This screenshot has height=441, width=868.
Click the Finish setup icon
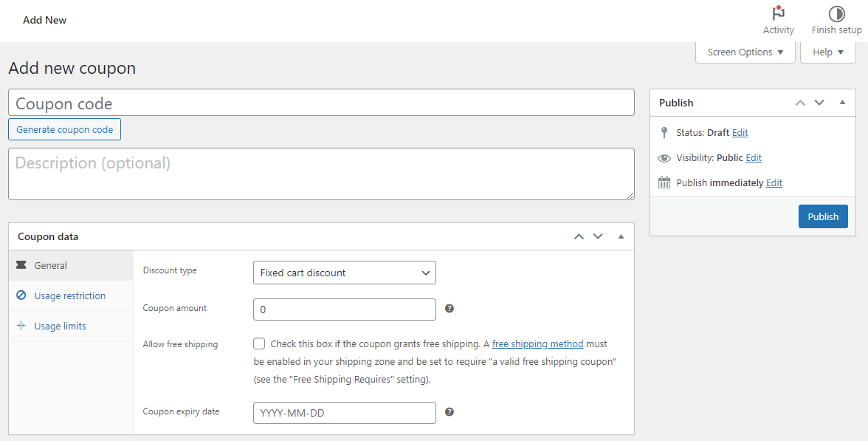[x=836, y=12]
